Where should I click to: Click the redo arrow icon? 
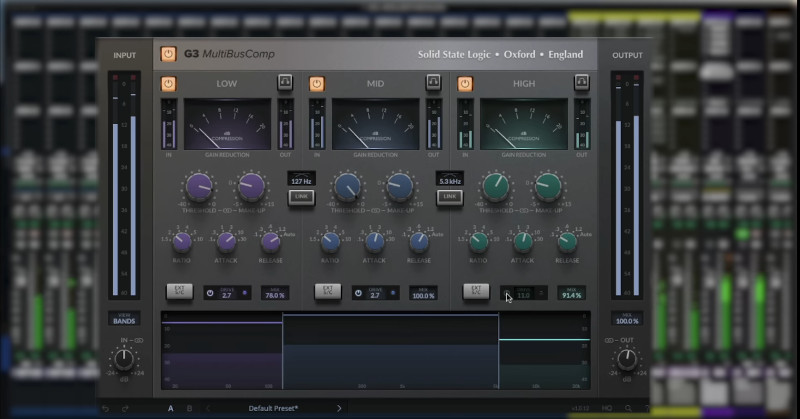[125, 408]
